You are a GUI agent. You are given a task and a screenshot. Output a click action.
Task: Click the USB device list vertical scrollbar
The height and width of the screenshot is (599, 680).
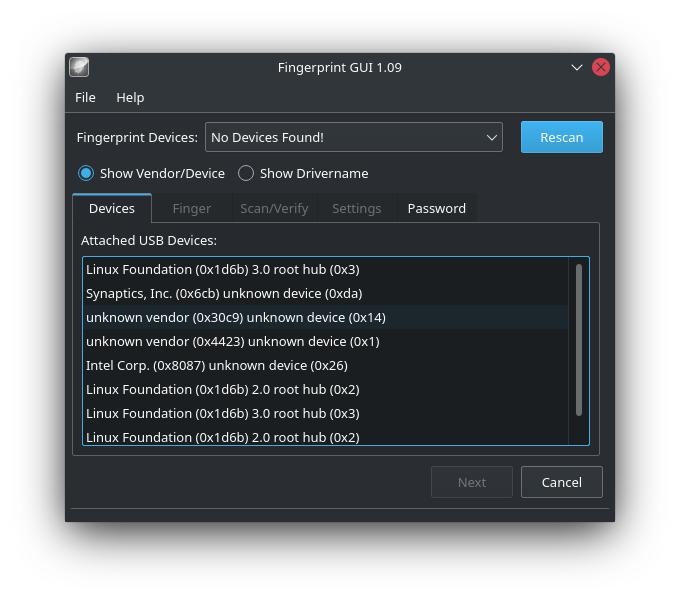(x=578, y=340)
